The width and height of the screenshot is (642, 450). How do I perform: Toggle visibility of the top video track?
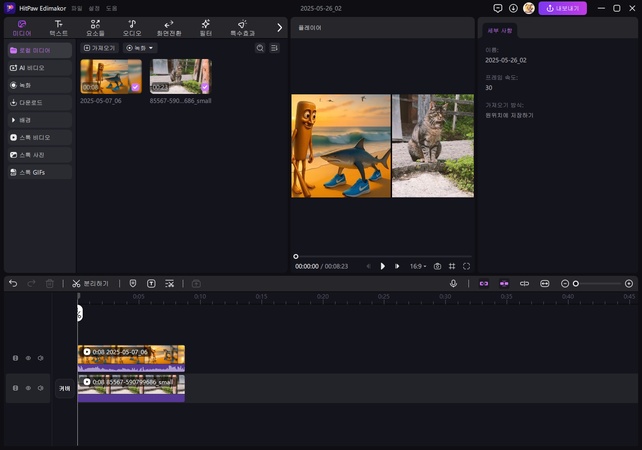(28, 357)
